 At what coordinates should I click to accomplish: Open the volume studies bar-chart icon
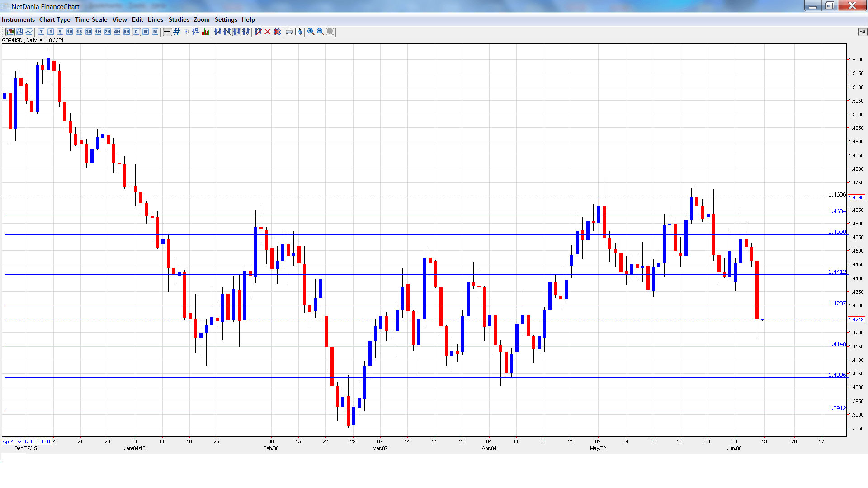[205, 32]
